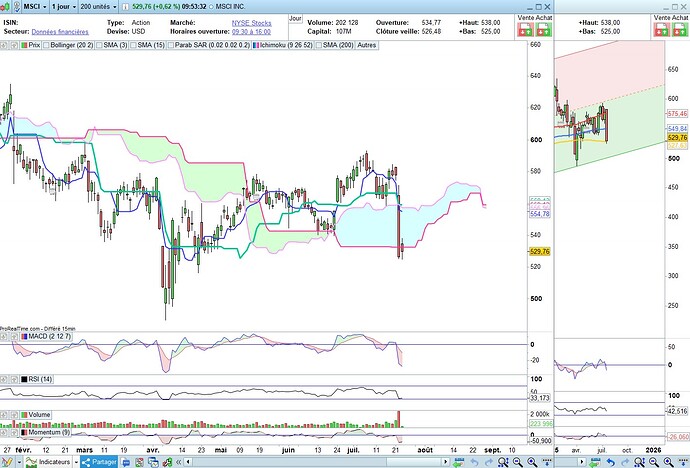690x468 pixels.
Task: Toggle the Ichimoku (9 26 52) indicator
Action: 283,45
